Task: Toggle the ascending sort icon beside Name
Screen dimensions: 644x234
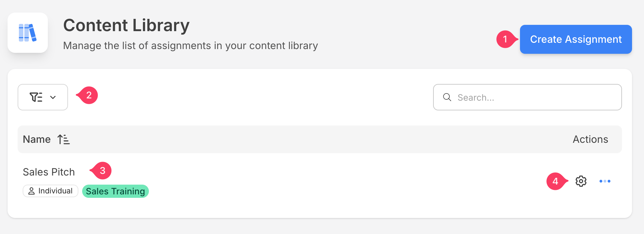Action: point(64,139)
